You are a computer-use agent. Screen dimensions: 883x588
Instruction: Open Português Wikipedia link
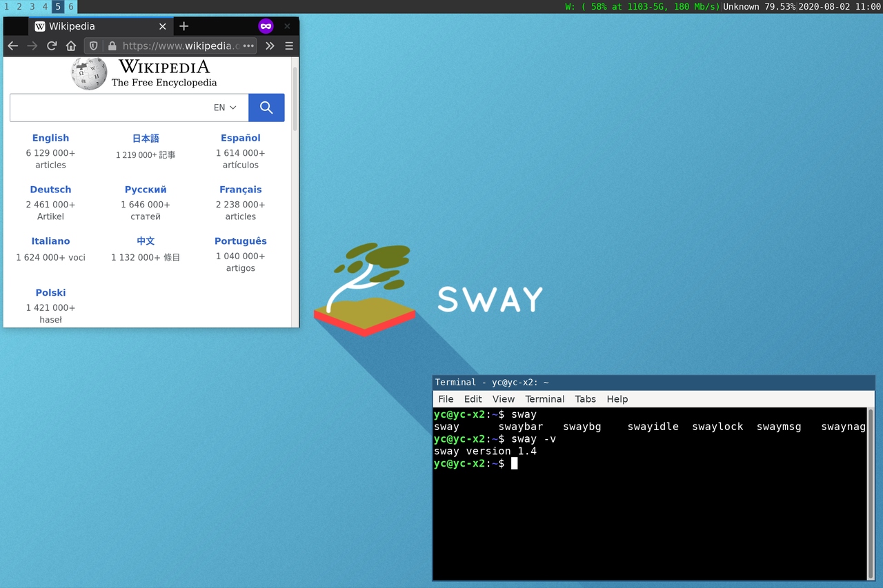tap(241, 241)
